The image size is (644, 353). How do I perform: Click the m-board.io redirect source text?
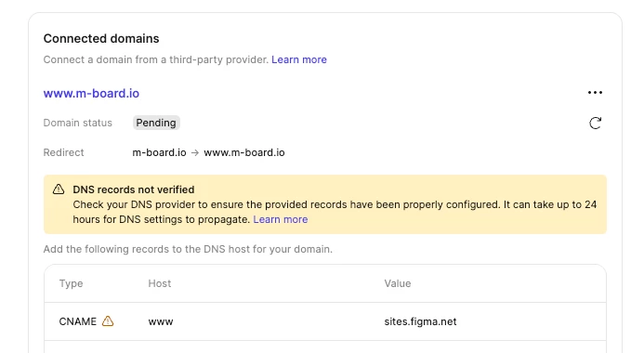(159, 152)
